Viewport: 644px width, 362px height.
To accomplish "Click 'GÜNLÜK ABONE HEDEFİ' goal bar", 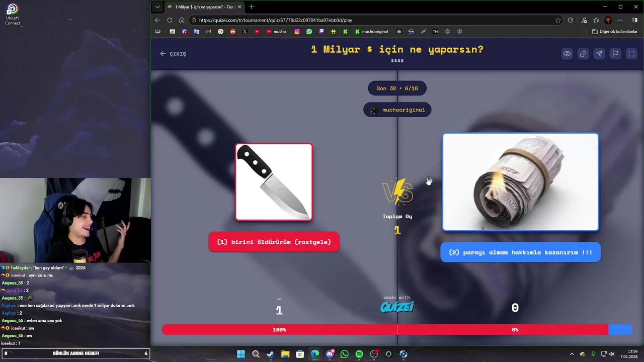I will pyautogui.click(x=75, y=353).
